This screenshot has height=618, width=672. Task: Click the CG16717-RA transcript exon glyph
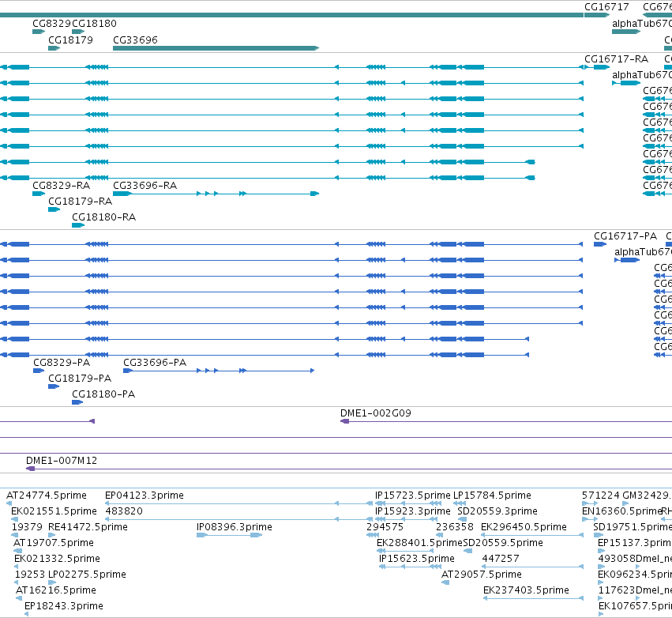pyautogui.click(x=601, y=67)
